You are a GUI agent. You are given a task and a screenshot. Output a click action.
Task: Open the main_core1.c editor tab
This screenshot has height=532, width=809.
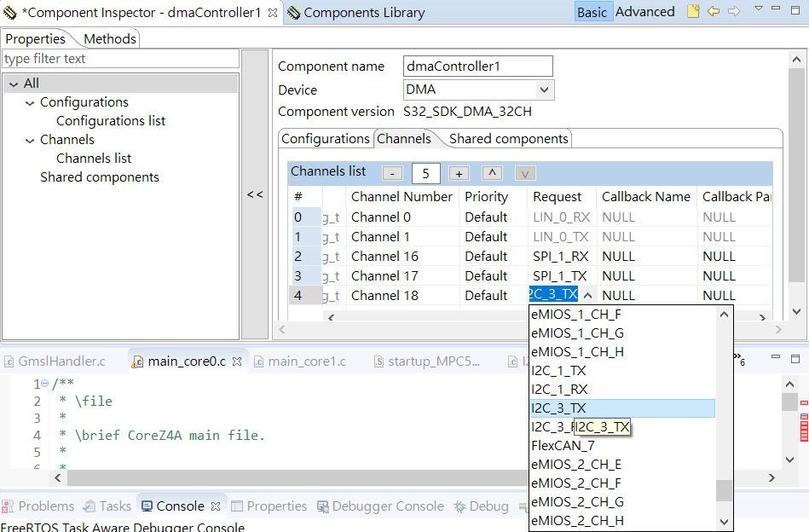pyautogui.click(x=307, y=361)
